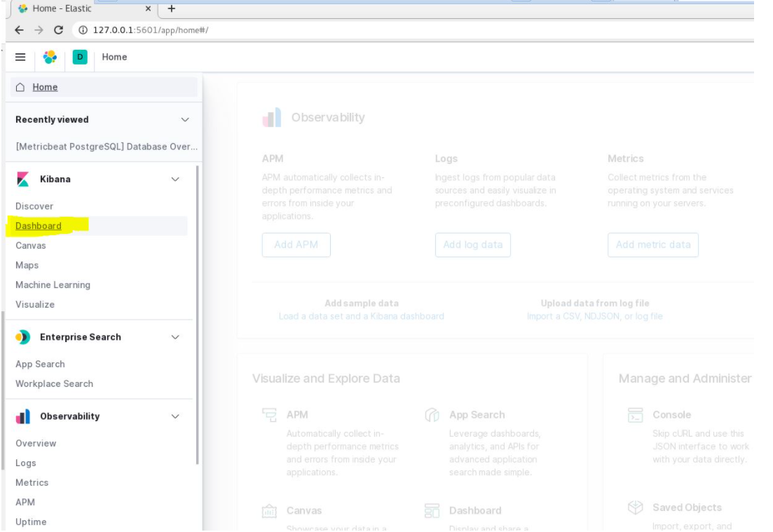The width and height of the screenshot is (773, 532).
Task: Click the Enterprise Search heading text
Action: click(x=81, y=337)
